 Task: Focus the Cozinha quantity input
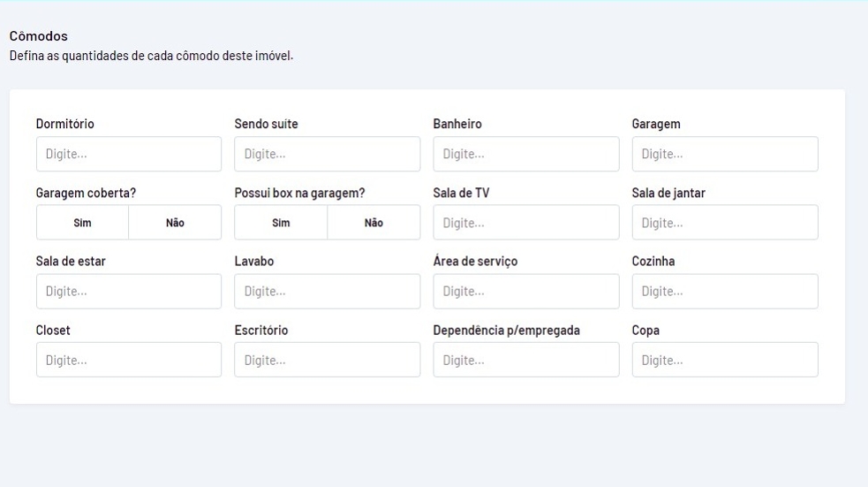point(724,291)
